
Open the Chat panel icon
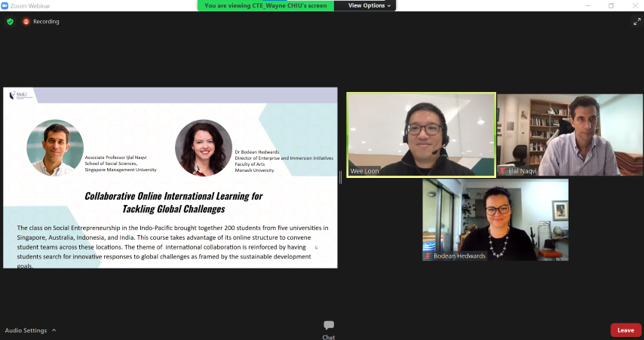click(329, 326)
